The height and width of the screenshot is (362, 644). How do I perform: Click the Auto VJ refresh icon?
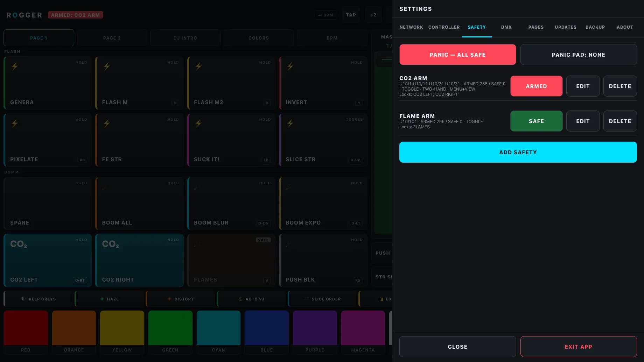click(240, 299)
